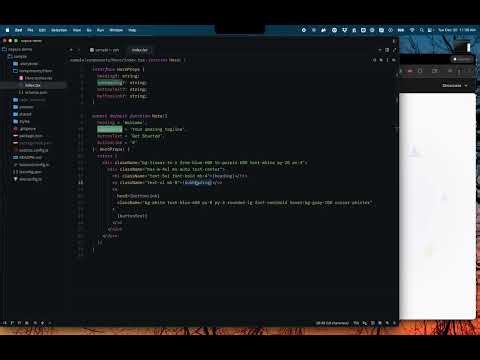
Task: Open the Zed application menu
Action: [18, 30]
